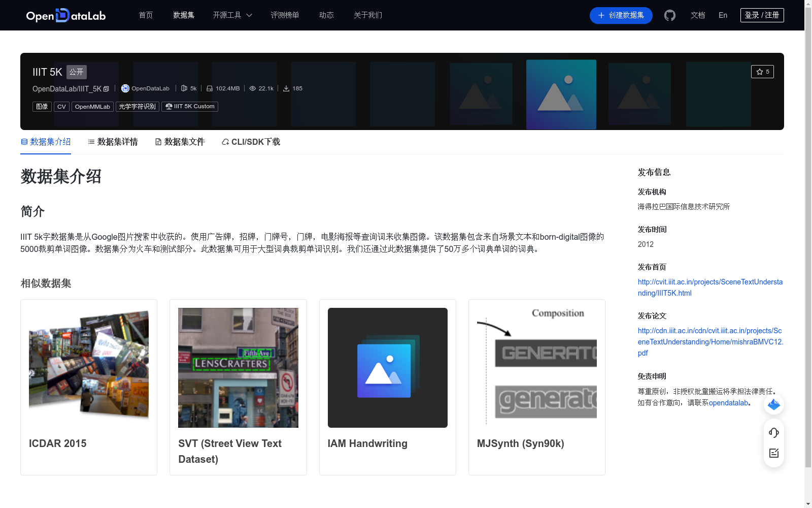The height and width of the screenshot is (508, 812).
Task: Open the customer support headset icon
Action: point(774,432)
